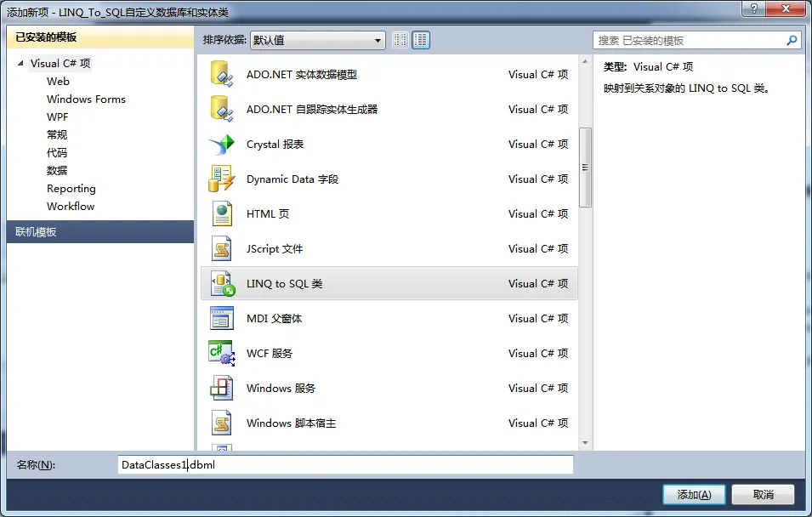The image size is (812, 517).
Task: Click the MDI 父窗体 icon
Action: 222,318
